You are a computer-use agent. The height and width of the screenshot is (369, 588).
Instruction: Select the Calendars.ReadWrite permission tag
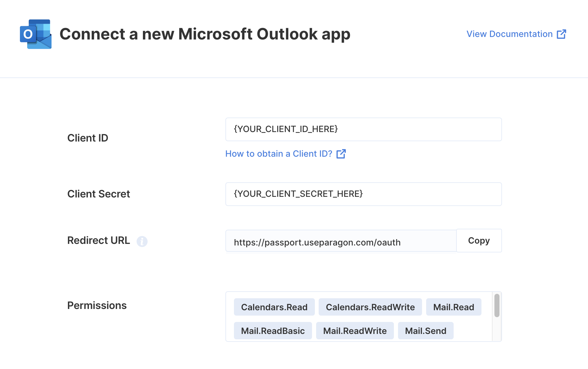click(370, 307)
